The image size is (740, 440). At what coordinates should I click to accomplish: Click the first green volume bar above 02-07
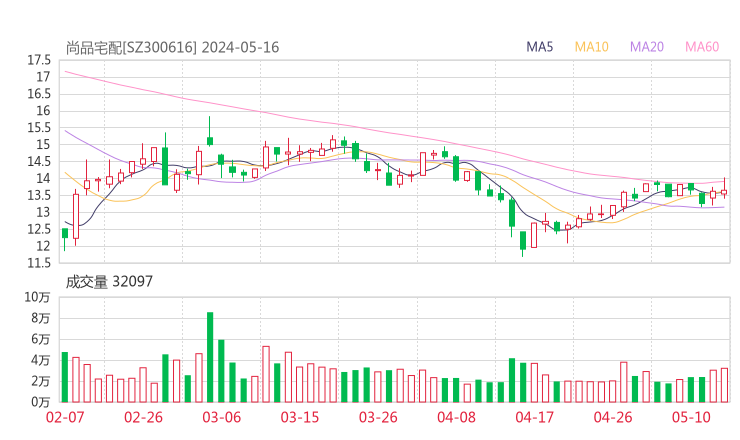[x=65, y=377]
